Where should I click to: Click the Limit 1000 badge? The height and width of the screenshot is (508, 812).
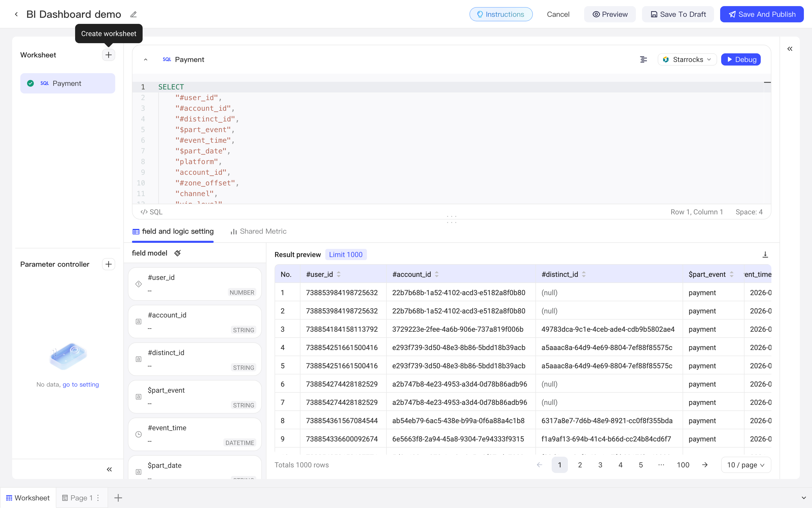click(346, 255)
